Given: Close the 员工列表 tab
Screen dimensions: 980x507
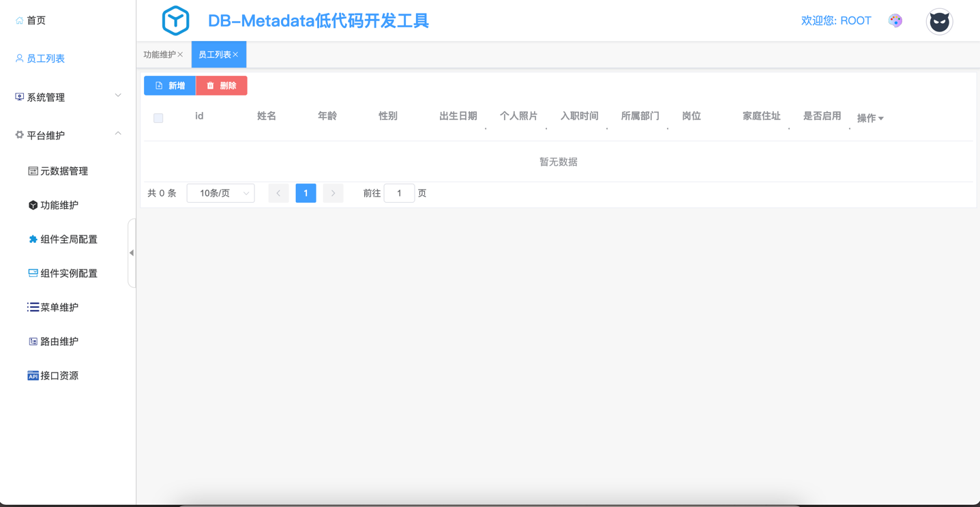Looking at the screenshot, I should click(x=236, y=55).
